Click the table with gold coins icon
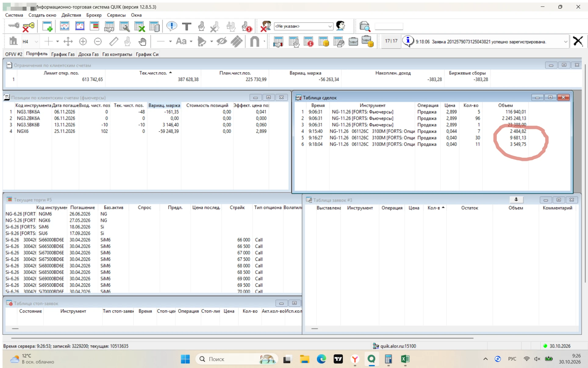Image resolution: width=588 pixels, height=368 pixels. [x=323, y=41]
